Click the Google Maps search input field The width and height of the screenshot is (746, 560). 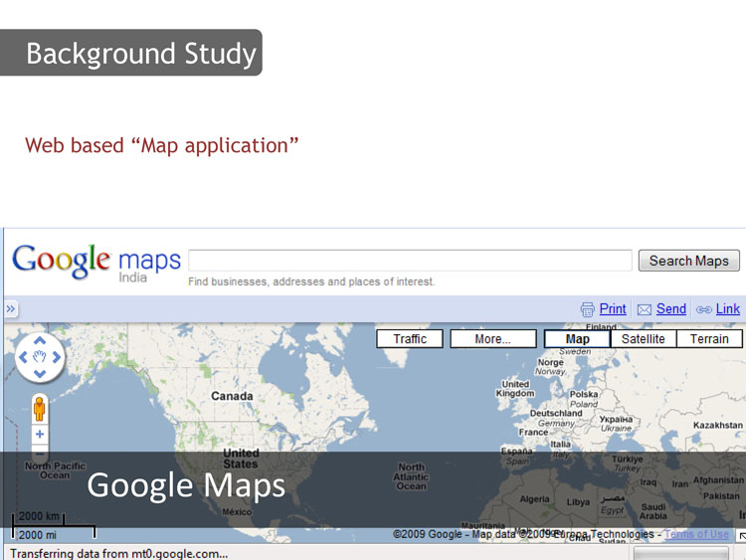click(x=410, y=261)
